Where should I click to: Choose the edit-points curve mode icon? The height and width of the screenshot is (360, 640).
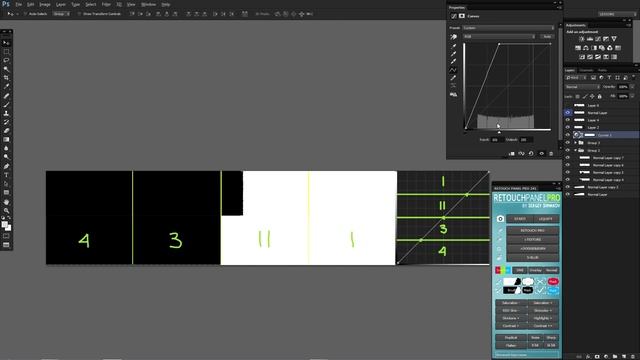click(x=453, y=70)
